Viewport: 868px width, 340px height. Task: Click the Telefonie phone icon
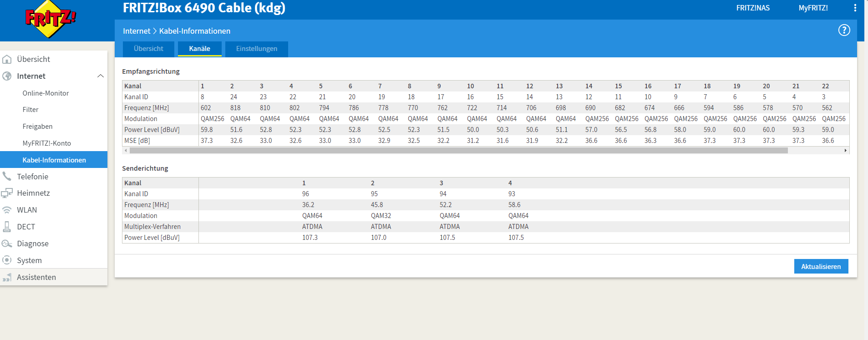coord(7,176)
